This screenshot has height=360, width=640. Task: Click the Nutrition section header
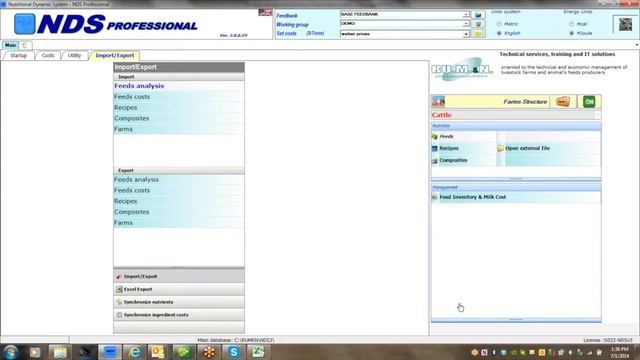click(516, 126)
